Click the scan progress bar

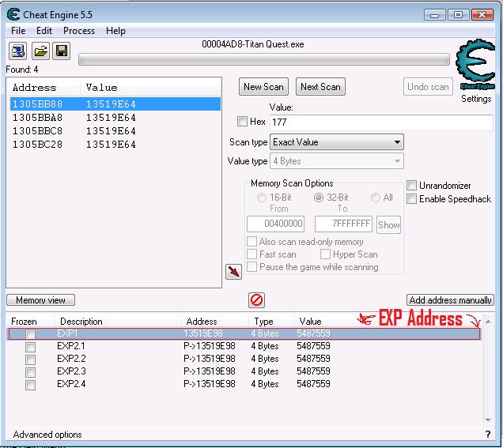point(264,59)
